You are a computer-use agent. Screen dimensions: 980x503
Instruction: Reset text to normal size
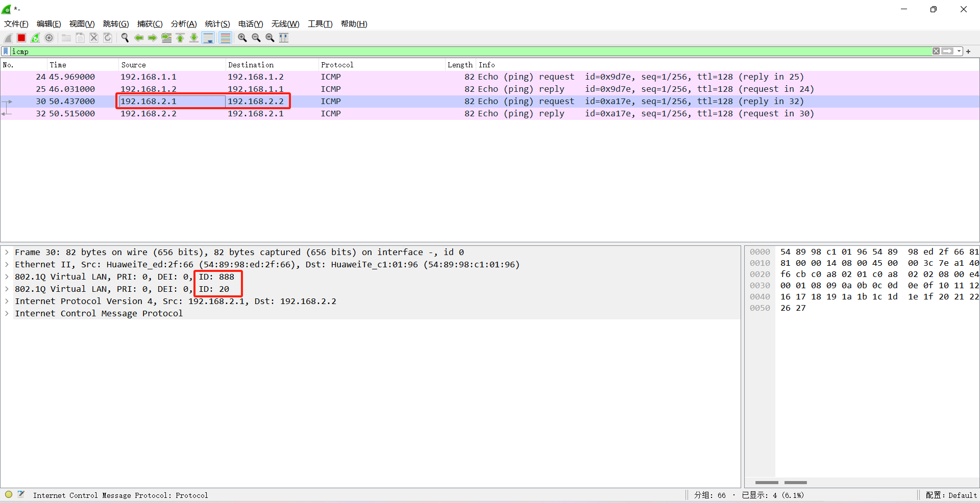[x=270, y=38]
